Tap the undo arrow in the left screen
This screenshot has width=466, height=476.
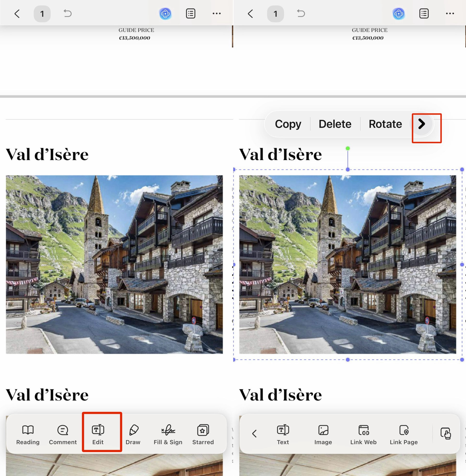pos(68,13)
